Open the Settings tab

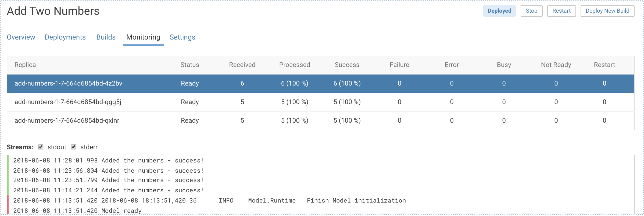(x=182, y=37)
